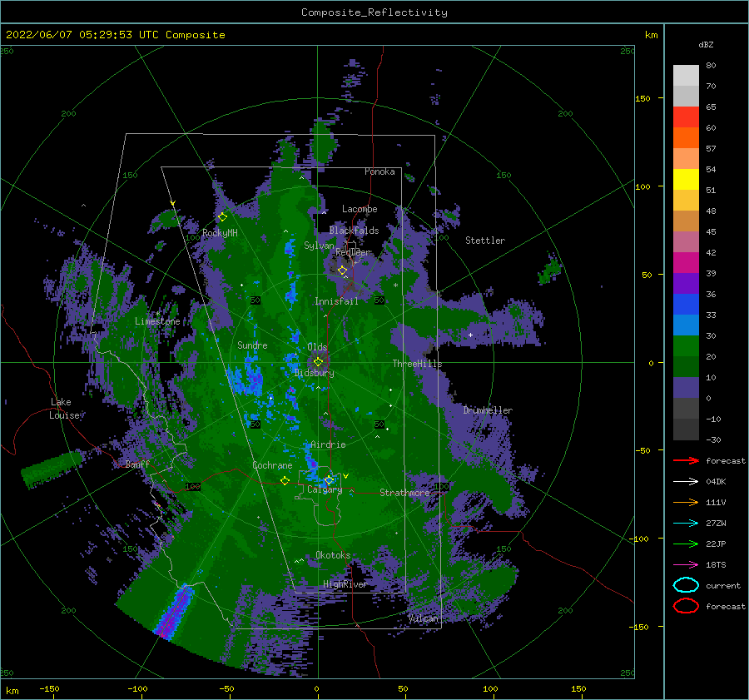Pick the slate purple 0-10 dBZ swatch
The image size is (749, 700).
(x=686, y=388)
